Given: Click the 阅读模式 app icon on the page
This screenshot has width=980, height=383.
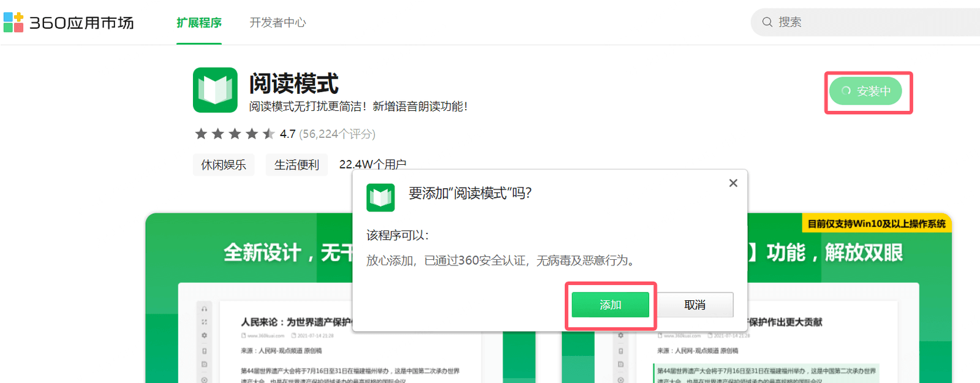Looking at the screenshot, I should click(x=215, y=90).
